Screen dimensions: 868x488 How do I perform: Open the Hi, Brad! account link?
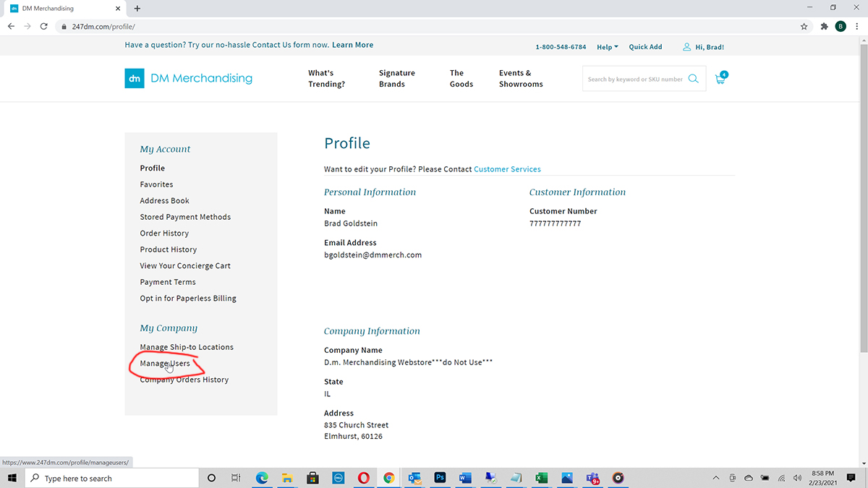click(703, 47)
